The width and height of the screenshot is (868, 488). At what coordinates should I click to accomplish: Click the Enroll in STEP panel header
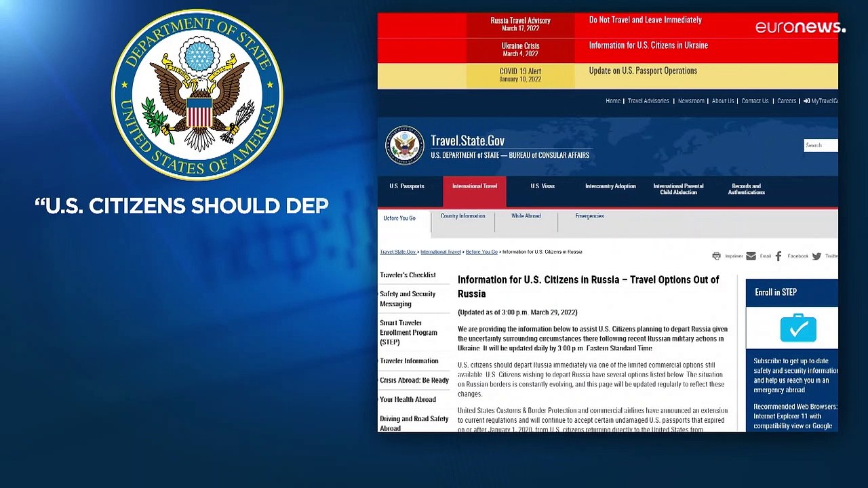[792, 292]
